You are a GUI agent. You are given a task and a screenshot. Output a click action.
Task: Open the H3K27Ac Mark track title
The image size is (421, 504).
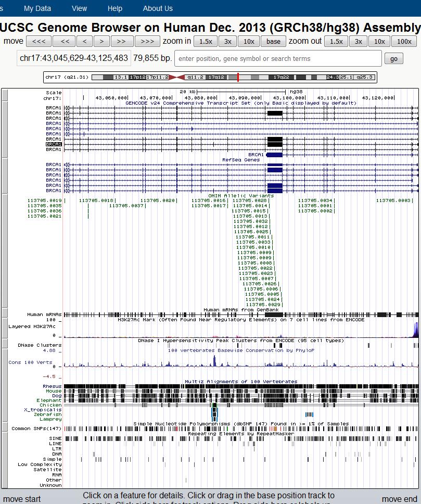(x=241, y=320)
